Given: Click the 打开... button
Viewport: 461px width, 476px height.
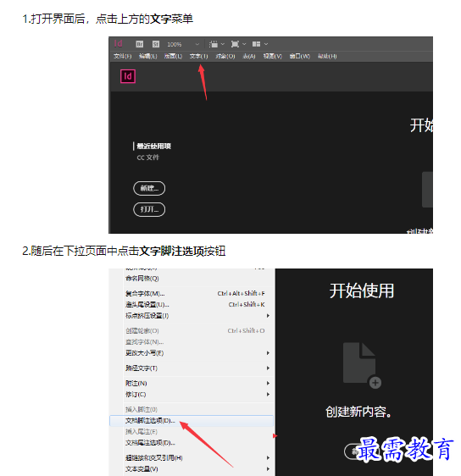Looking at the screenshot, I should tap(149, 209).
